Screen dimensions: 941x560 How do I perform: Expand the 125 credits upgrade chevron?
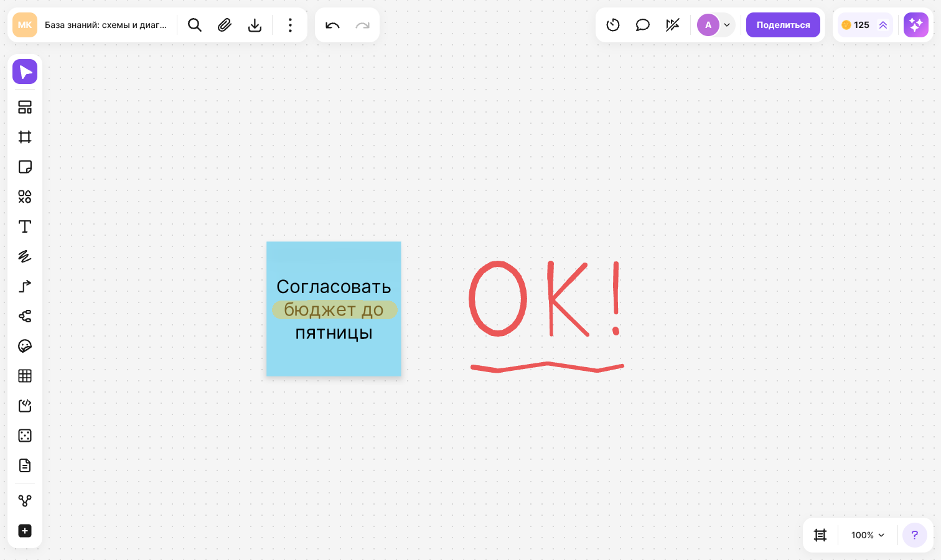(883, 25)
